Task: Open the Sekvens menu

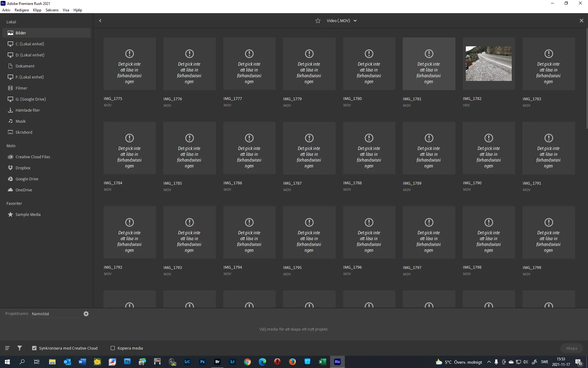Action: (52, 10)
